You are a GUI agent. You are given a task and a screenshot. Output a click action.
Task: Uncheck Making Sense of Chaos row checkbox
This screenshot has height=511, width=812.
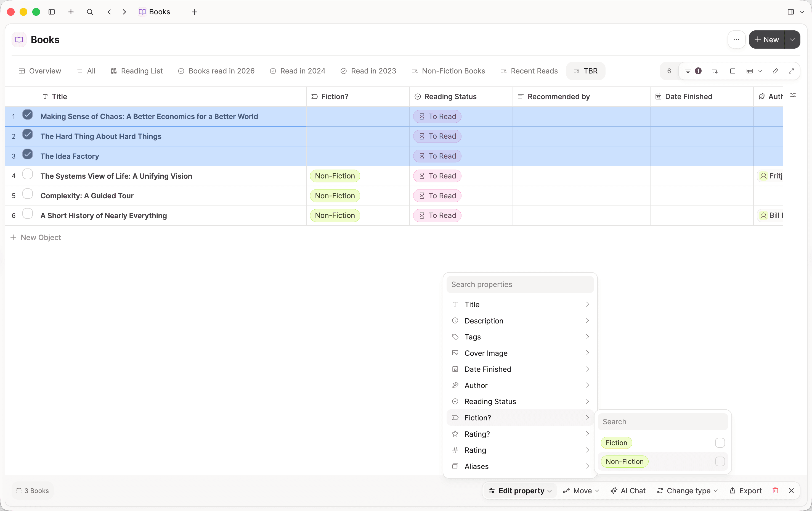tap(27, 115)
